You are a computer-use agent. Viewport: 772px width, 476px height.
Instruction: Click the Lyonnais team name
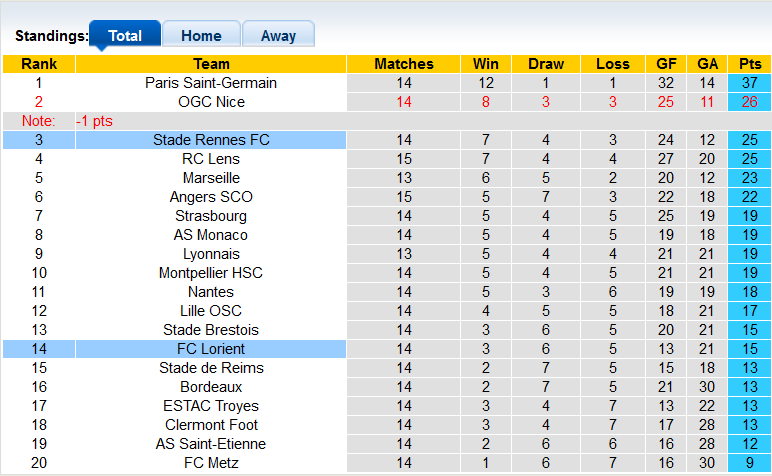click(211, 254)
